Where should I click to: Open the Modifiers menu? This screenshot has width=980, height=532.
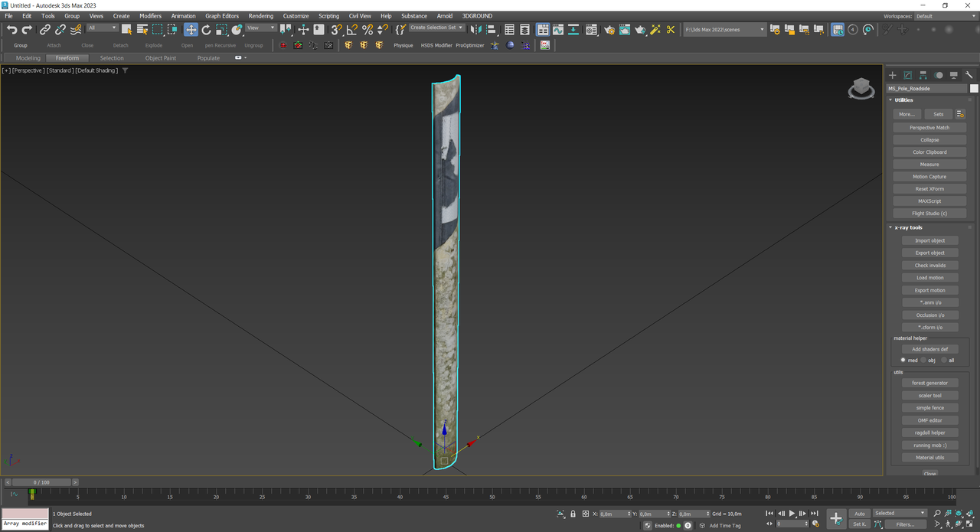coord(150,15)
